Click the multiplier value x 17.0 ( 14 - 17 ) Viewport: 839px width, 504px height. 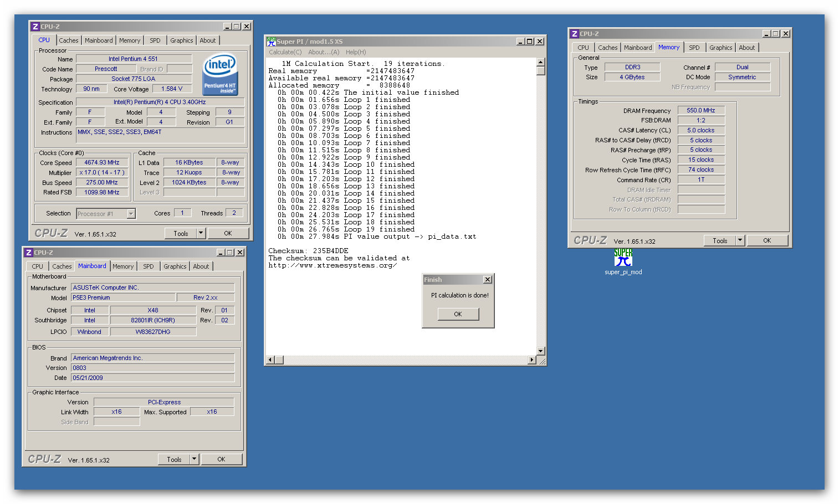click(x=102, y=172)
